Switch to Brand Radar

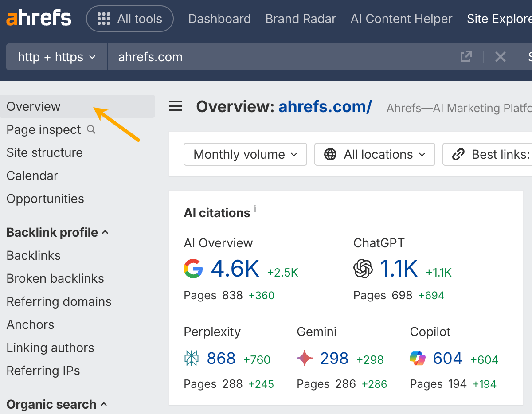(x=301, y=19)
